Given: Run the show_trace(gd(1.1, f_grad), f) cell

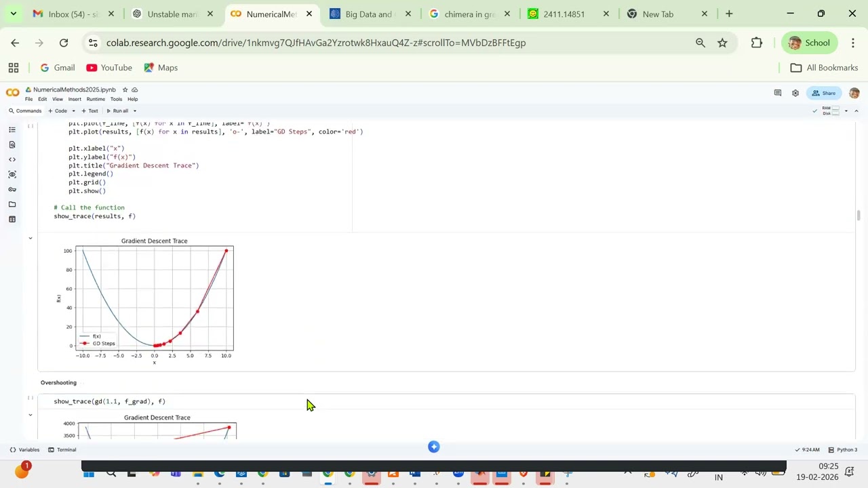Looking at the screenshot, I should [31, 398].
